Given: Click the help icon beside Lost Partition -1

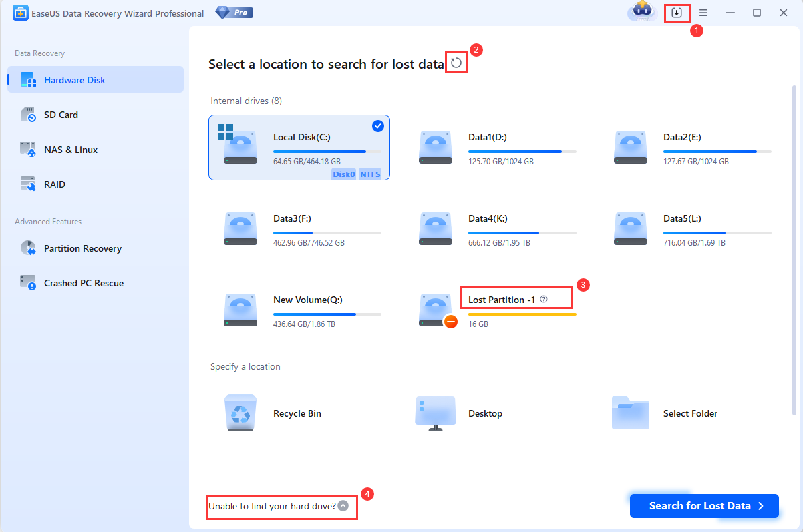Looking at the screenshot, I should click(544, 300).
